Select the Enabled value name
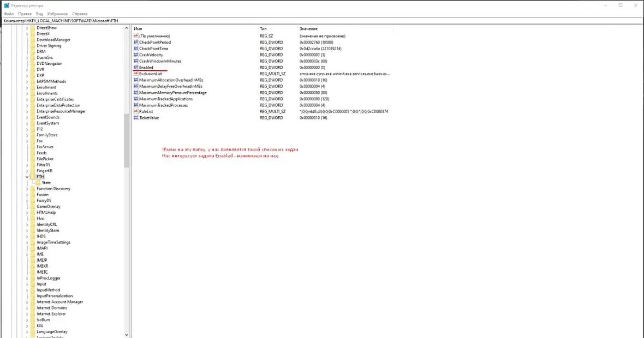The image size is (644, 338). click(146, 67)
